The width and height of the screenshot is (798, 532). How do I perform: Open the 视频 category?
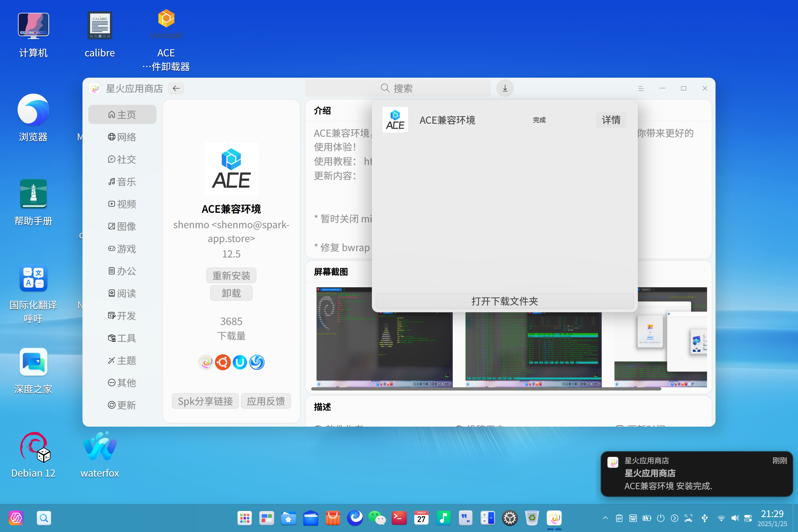[x=122, y=204]
